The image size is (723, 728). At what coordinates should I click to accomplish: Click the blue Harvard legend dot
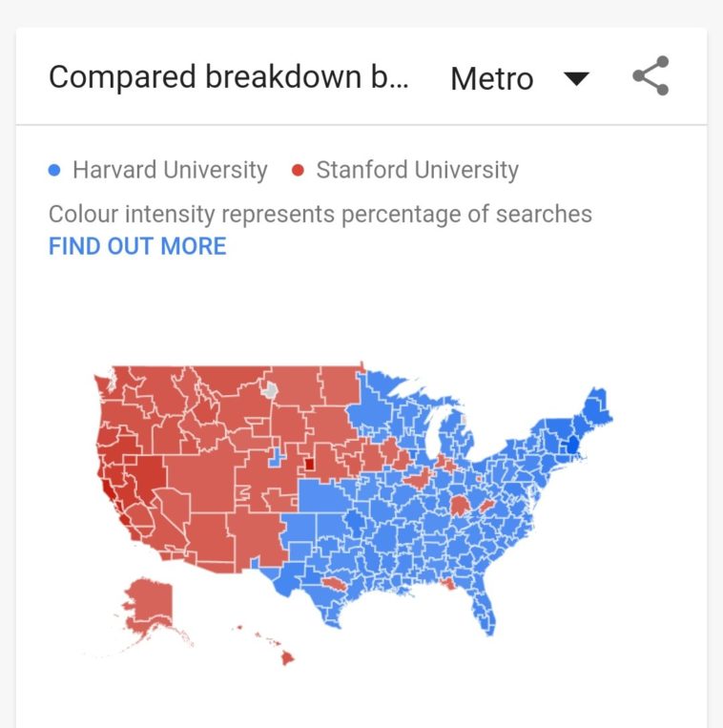tap(54, 171)
